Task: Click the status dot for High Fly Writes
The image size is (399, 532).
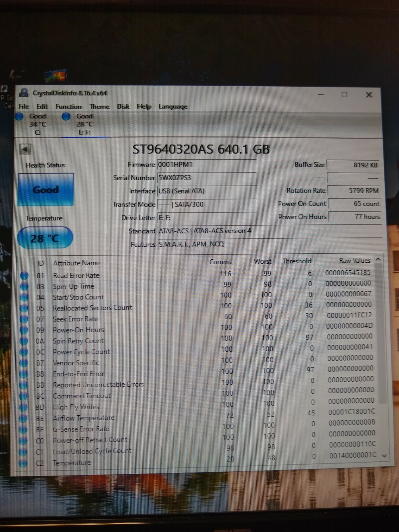Action: [23, 407]
